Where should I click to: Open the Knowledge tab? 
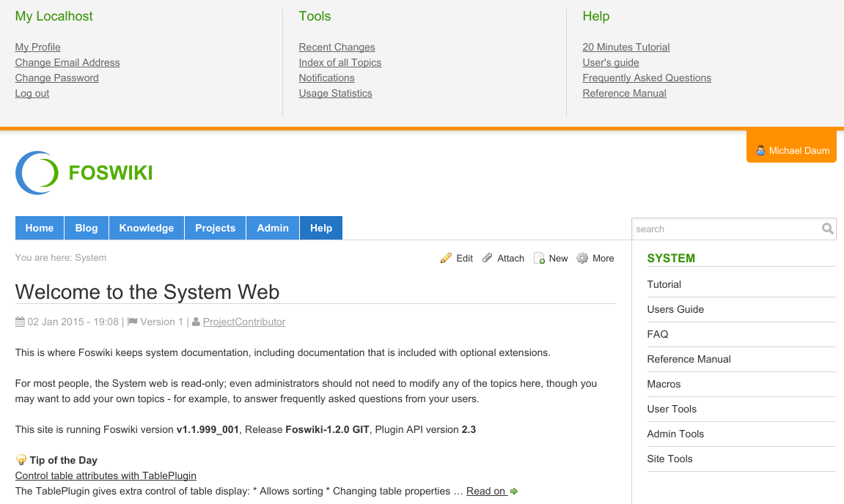(147, 228)
